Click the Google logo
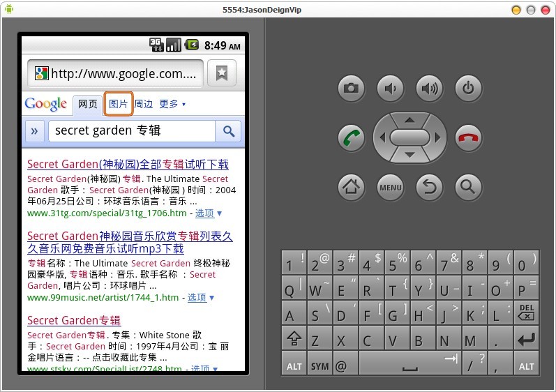 pyautogui.click(x=46, y=104)
